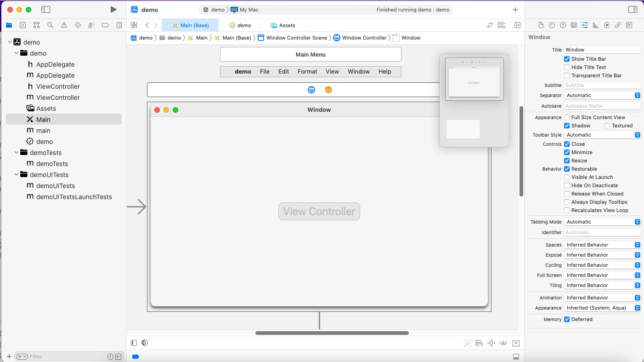Check Visible At Launch option
This screenshot has width=644, height=362.
[567, 177]
